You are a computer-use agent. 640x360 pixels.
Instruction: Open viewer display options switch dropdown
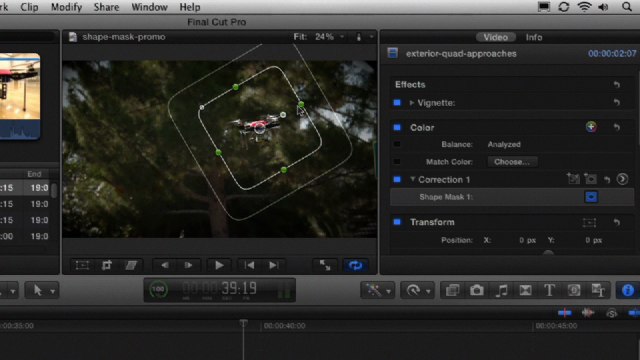[364, 37]
